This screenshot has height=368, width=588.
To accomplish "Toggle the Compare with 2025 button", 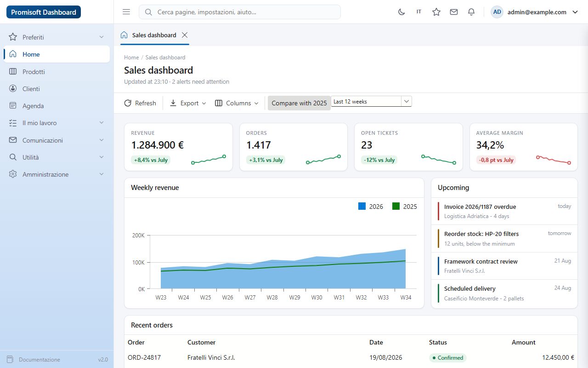I will pos(299,103).
